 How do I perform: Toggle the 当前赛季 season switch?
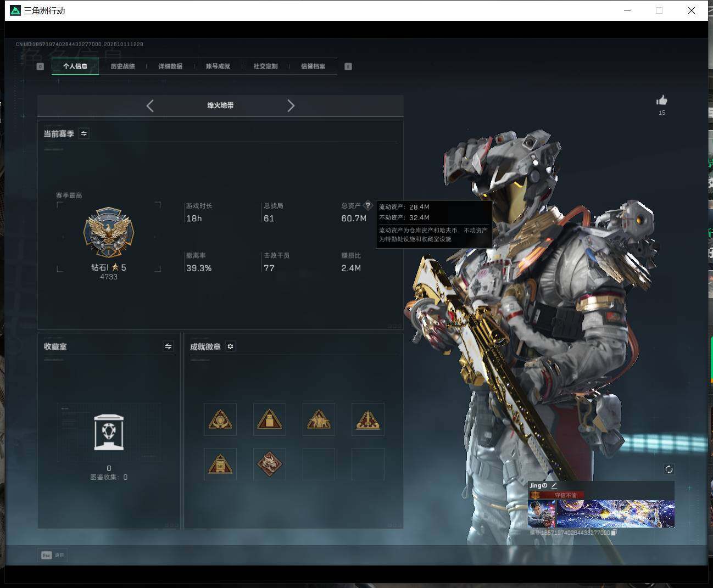[84, 133]
